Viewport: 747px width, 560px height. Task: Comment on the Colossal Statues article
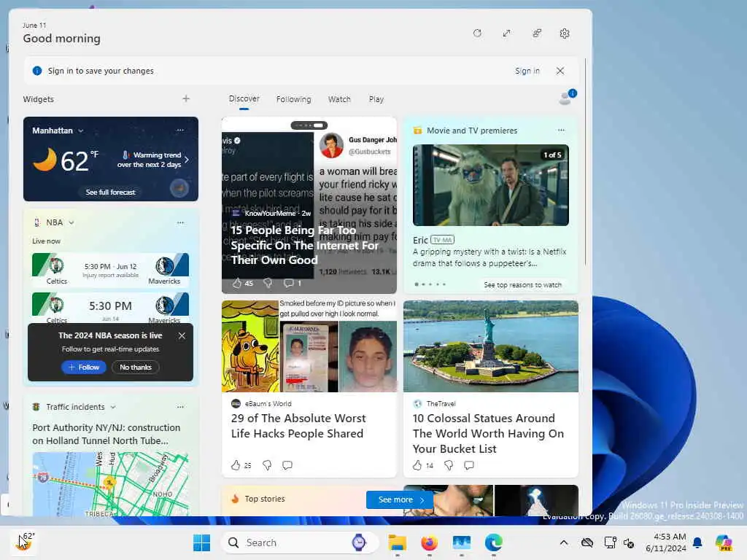(469, 465)
